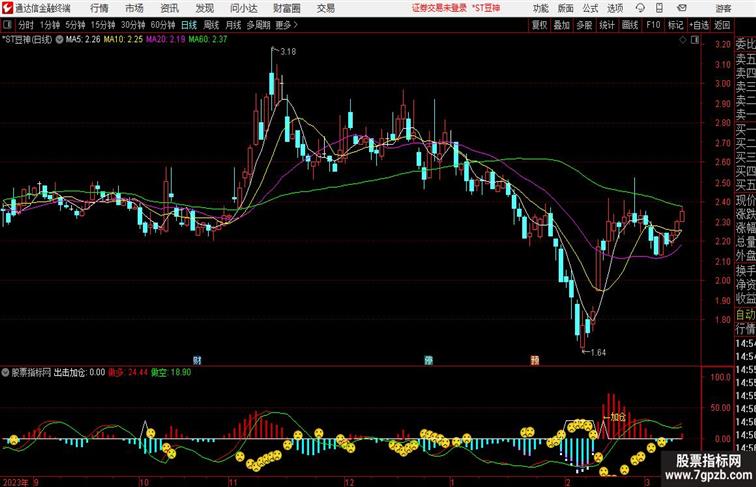Open the F10 company info button
The width and height of the screenshot is (756, 487).
pos(653,25)
